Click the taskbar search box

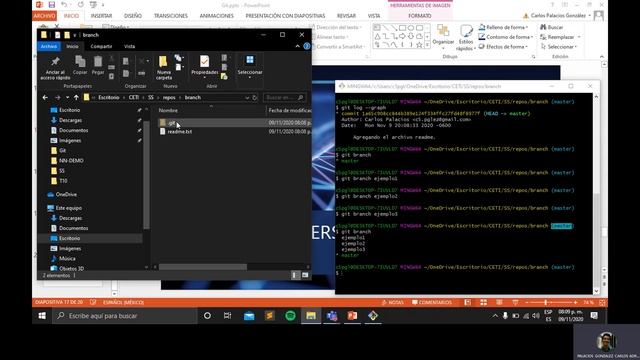click(124, 316)
